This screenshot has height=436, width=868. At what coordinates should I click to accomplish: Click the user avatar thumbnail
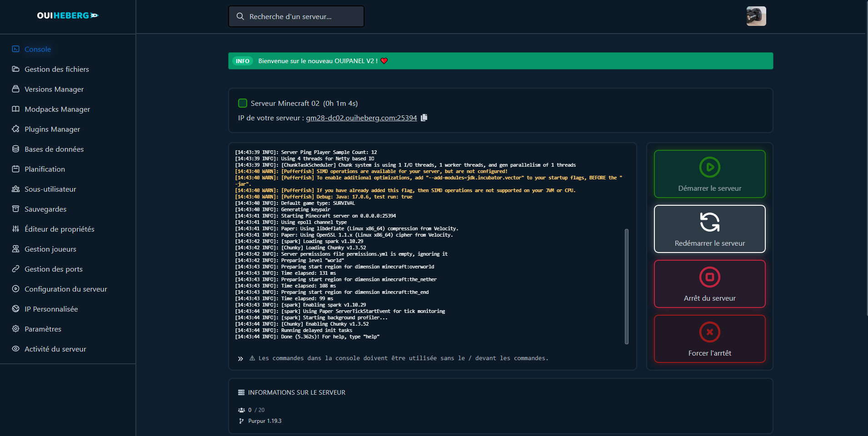click(756, 16)
